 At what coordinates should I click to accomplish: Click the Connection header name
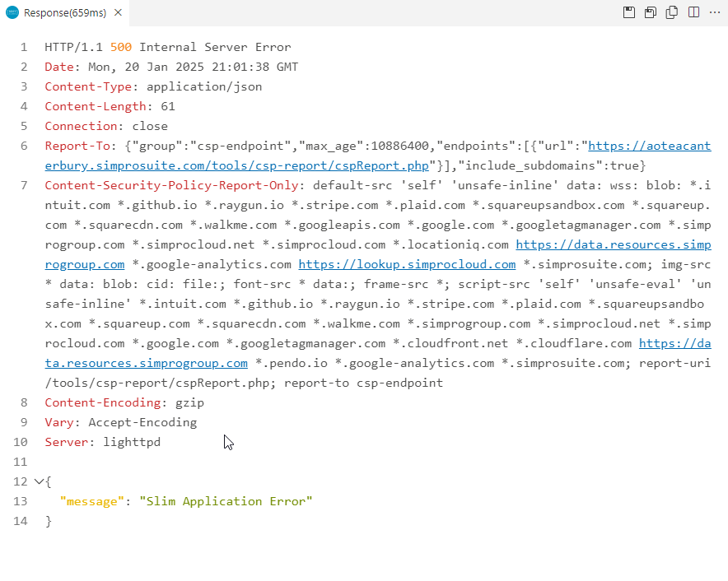(81, 126)
